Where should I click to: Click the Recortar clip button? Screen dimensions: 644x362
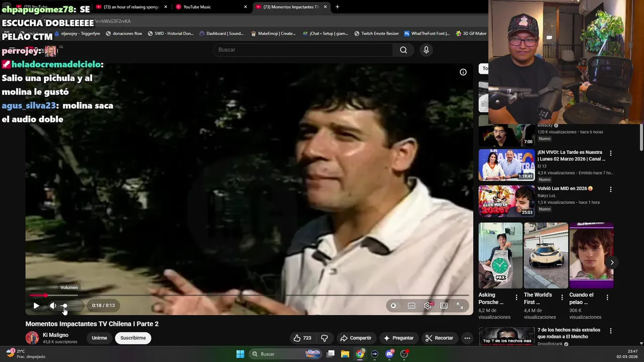pos(439,338)
